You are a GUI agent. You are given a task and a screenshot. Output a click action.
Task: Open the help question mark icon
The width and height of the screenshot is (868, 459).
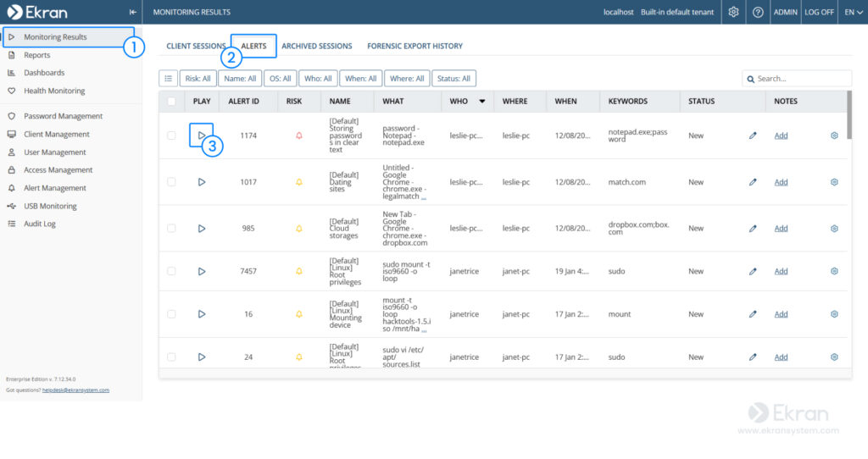758,12
